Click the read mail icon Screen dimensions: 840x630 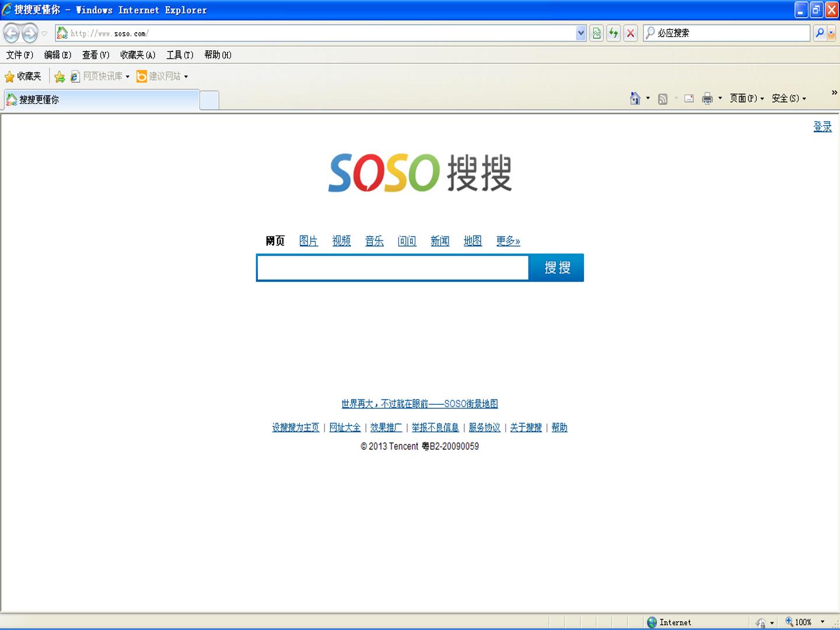point(689,99)
